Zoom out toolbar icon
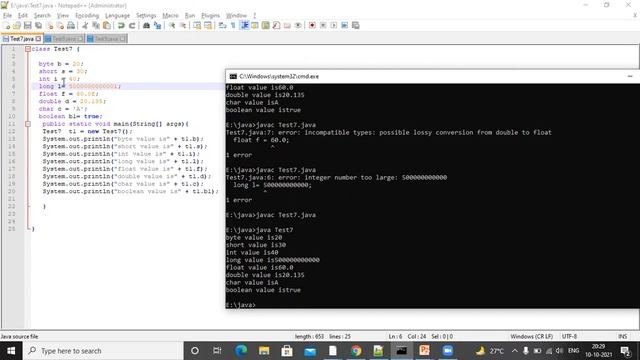Viewport: 640px width, 360px height. coord(183,25)
